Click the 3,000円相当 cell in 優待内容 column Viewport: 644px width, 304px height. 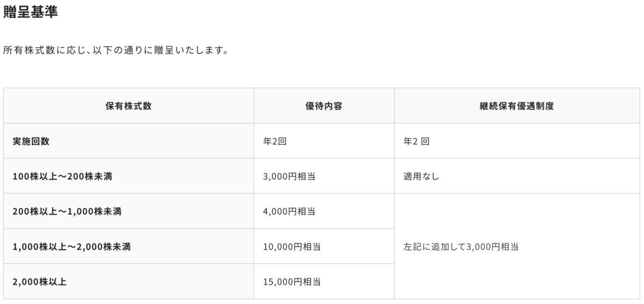pos(289,176)
